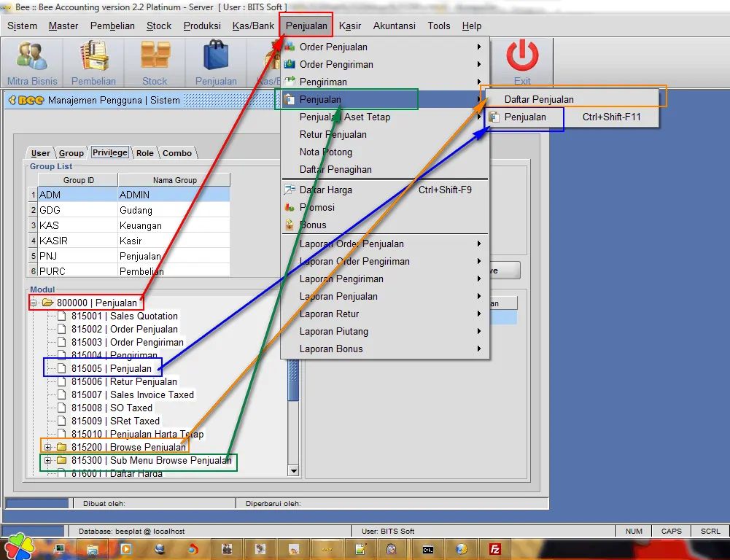
Task: Click the Penjualan shopping bag toolbar icon
Action: pos(216,63)
